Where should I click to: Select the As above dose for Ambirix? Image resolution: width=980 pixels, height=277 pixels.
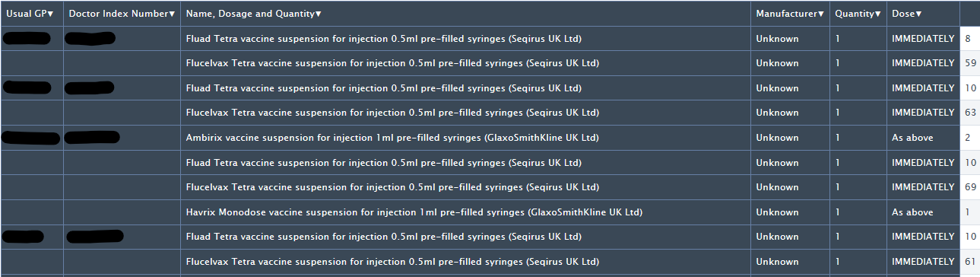pos(912,138)
